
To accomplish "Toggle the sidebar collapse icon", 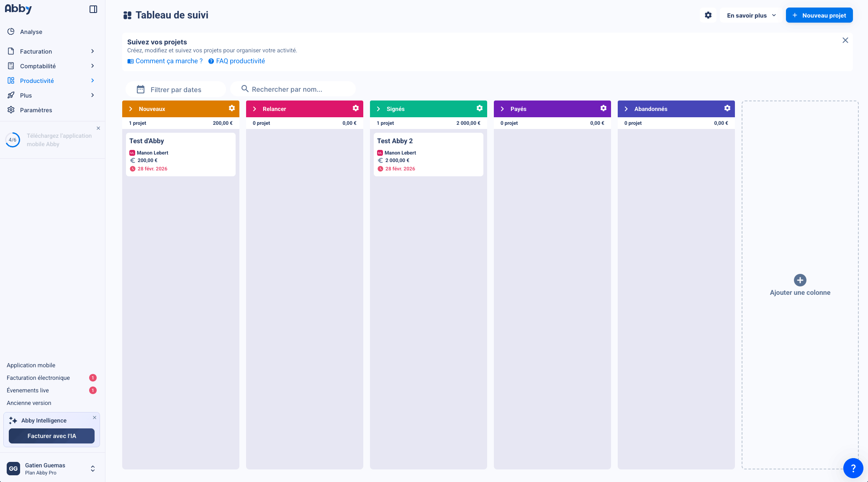I will [93, 9].
